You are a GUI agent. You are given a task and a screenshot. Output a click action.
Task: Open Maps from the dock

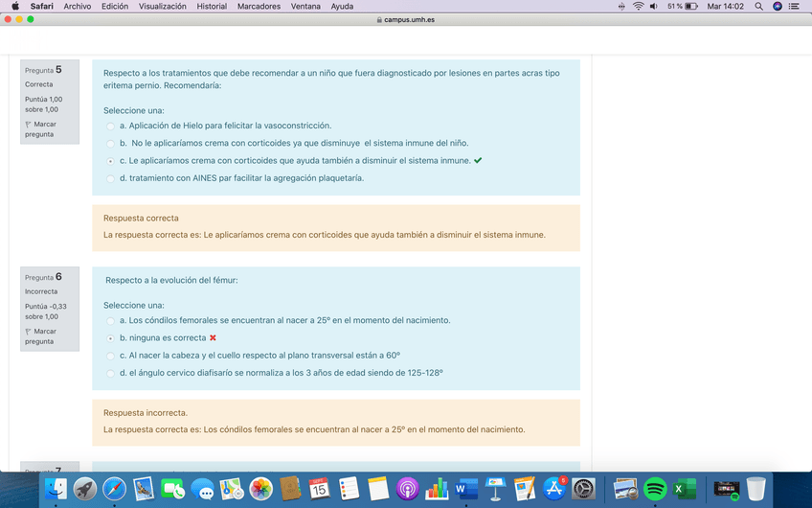(232, 489)
